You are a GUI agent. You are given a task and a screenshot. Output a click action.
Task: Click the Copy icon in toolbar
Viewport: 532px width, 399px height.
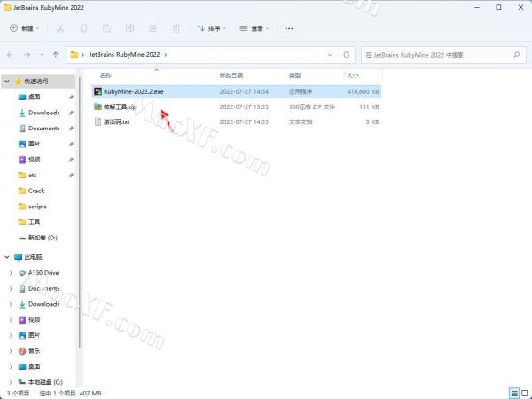click(83, 28)
